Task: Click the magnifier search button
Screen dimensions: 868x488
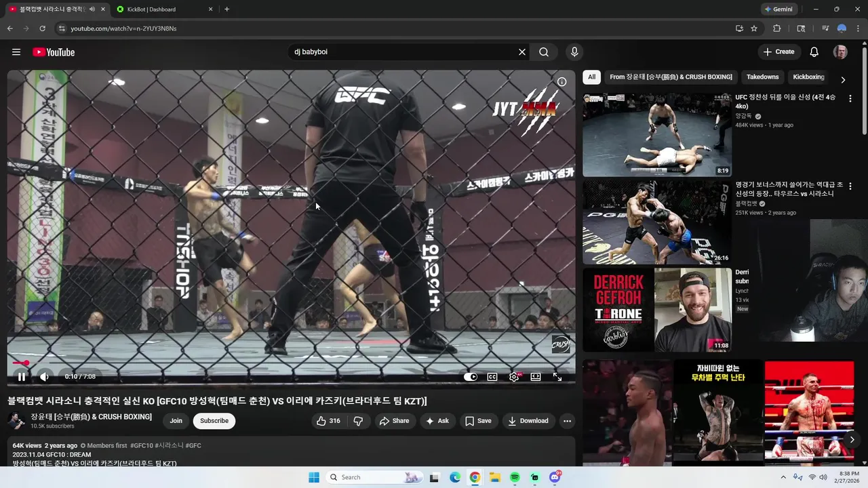Action: coord(544,52)
